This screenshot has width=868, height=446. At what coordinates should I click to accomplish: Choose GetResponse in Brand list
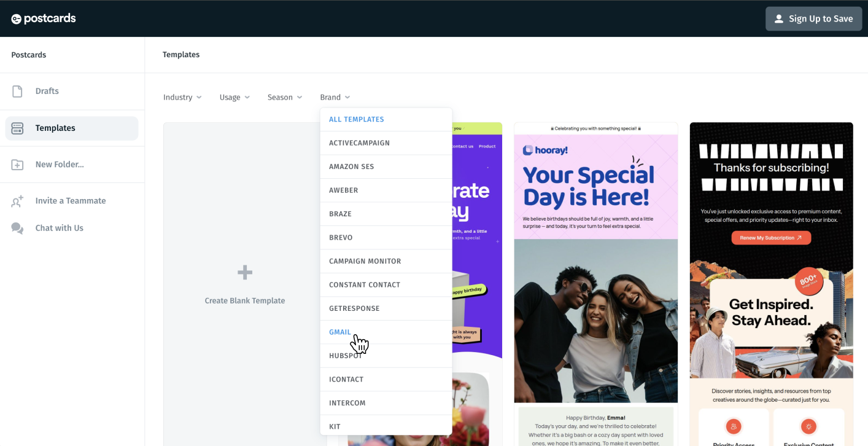click(x=386, y=309)
